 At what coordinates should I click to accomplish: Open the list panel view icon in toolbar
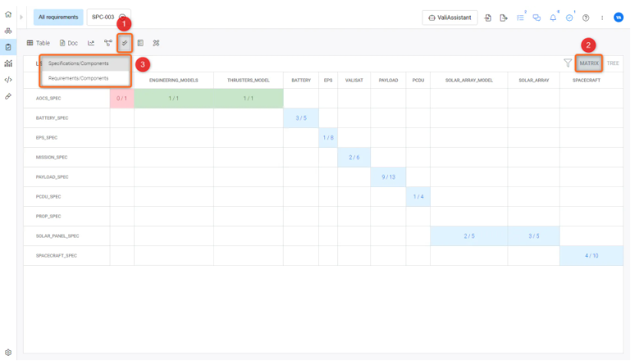pyautogui.click(x=140, y=43)
